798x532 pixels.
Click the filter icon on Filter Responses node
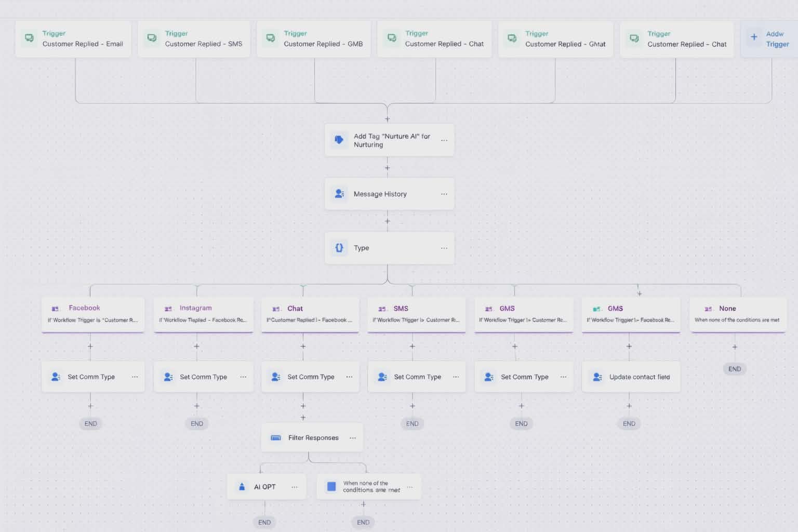tap(275, 437)
